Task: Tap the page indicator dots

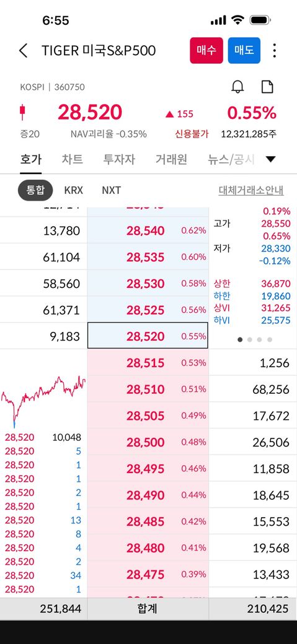Action: [255, 340]
